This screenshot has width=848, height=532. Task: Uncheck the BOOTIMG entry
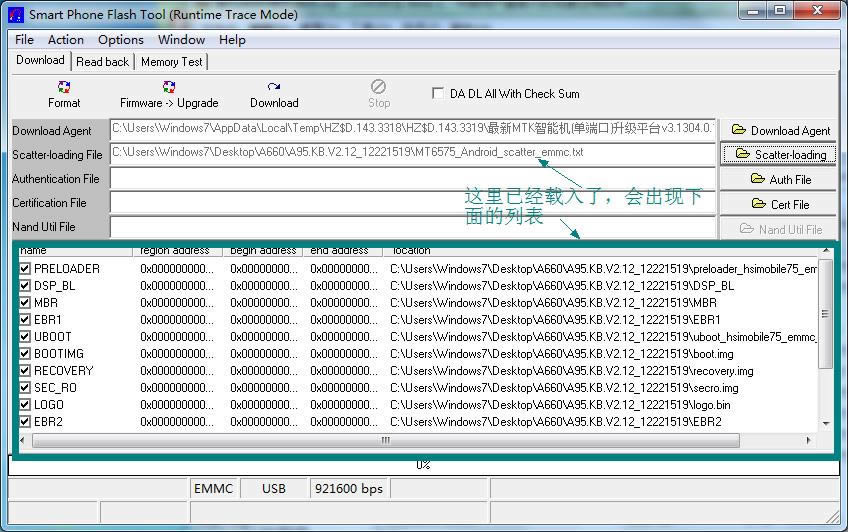click(25, 354)
